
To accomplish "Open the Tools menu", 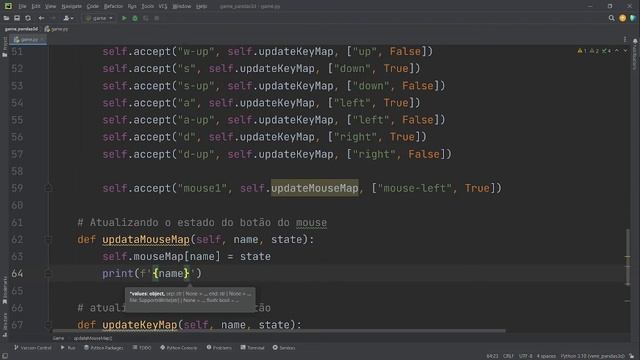I will [x=148, y=6].
